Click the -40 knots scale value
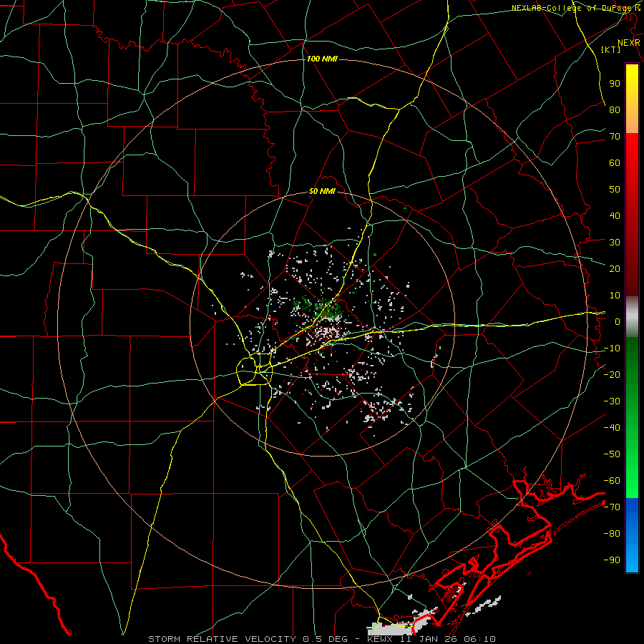The image size is (644, 644). pyautogui.click(x=612, y=428)
